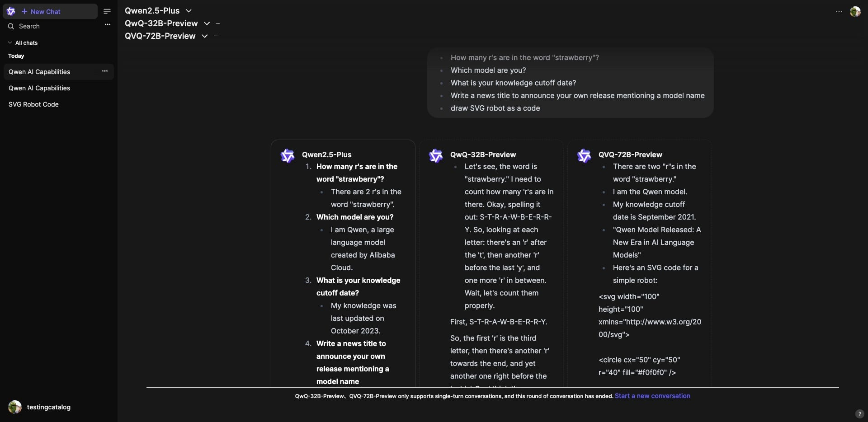The height and width of the screenshot is (422, 868).
Task: Click the Qwen logo in the sidebar header
Action: tap(11, 11)
